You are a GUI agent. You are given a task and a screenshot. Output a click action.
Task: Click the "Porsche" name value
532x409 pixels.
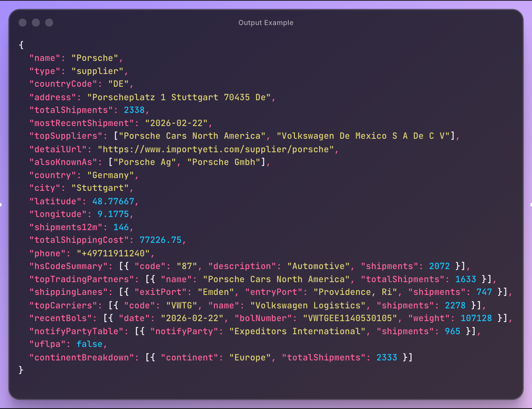point(95,58)
